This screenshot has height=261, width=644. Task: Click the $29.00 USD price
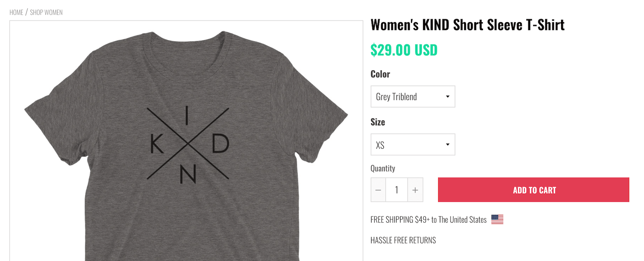tap(404, 50)
